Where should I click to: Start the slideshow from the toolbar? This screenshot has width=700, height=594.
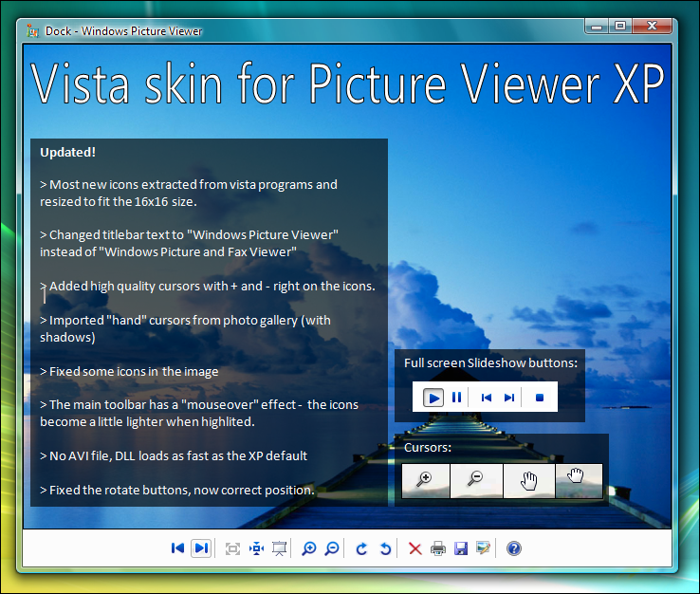(x=280, y=548)
